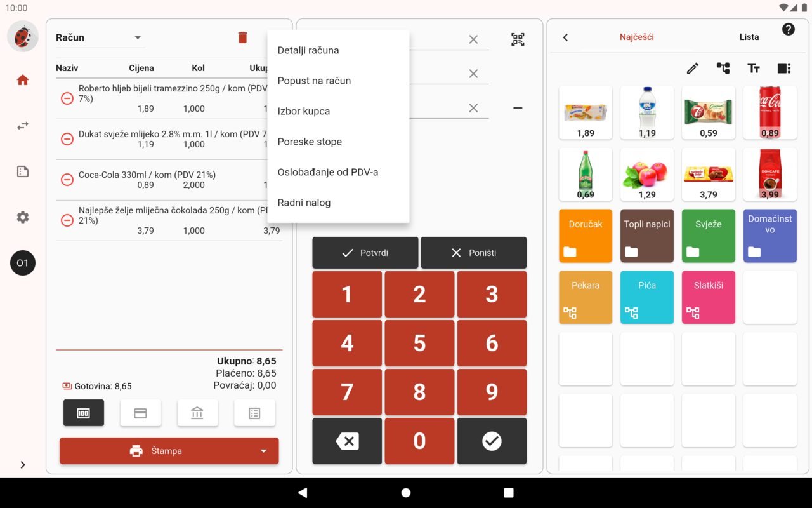
Task: Switch to the Lista tab
Action: (x=749, y=37)
